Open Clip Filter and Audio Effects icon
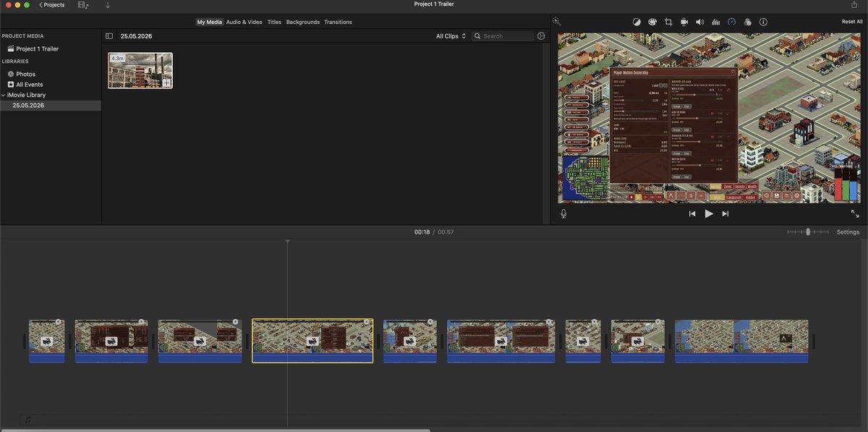Image resolution: width=868 pixels, height=432 pixels. click(747, 22)
